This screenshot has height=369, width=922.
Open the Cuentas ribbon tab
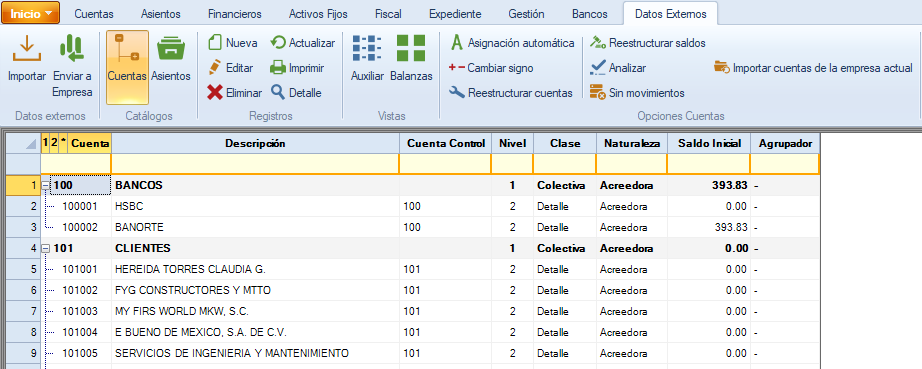pos(94,14)
